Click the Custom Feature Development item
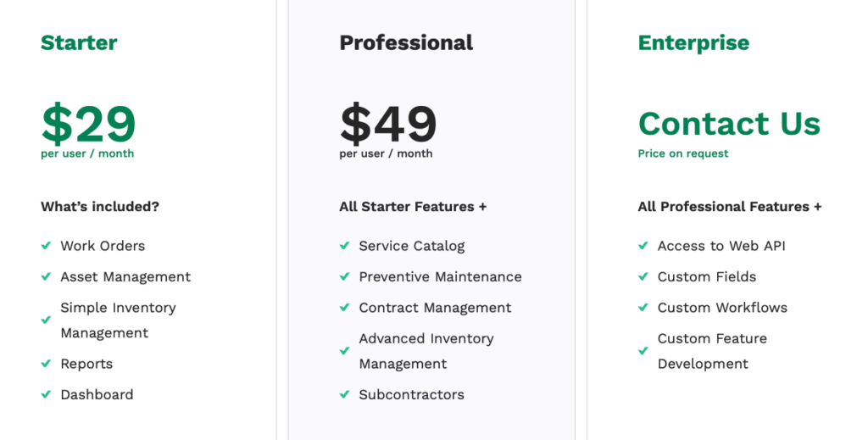This screenshot has height=440, width=868. point(712,351)
